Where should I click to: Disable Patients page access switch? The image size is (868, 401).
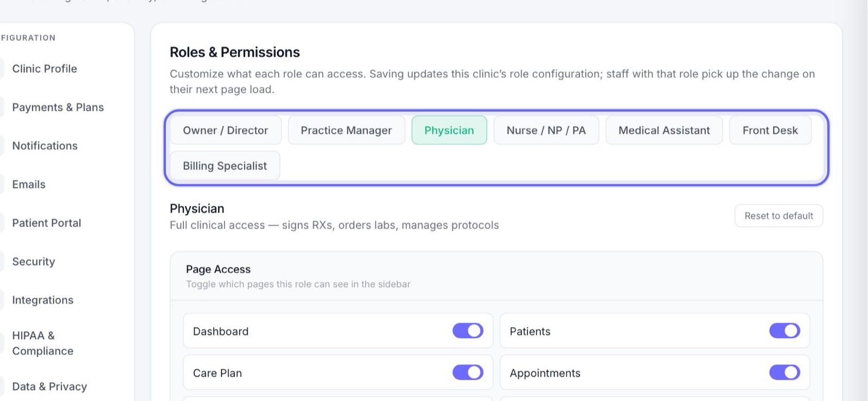coord(784,331)
